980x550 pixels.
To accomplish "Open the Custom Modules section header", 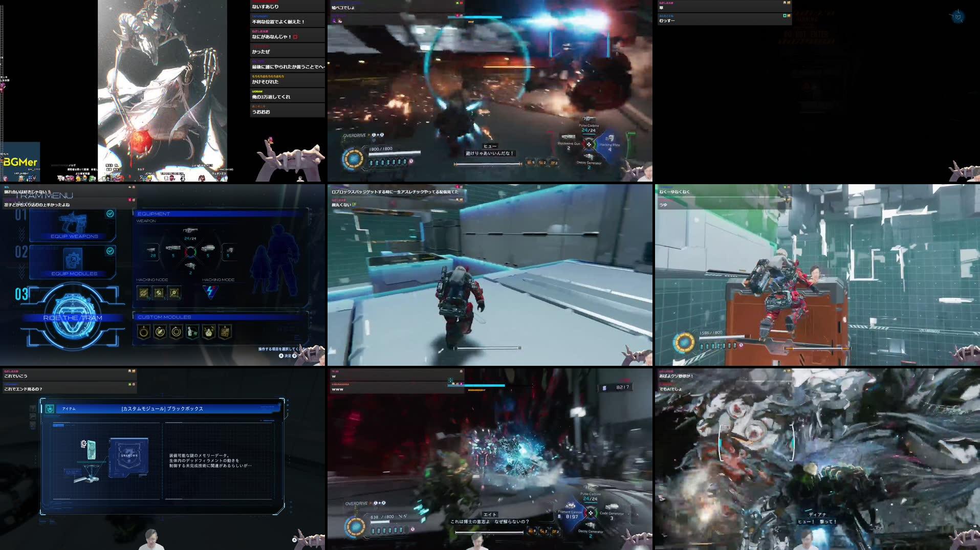I will click(x=164, y=317).
